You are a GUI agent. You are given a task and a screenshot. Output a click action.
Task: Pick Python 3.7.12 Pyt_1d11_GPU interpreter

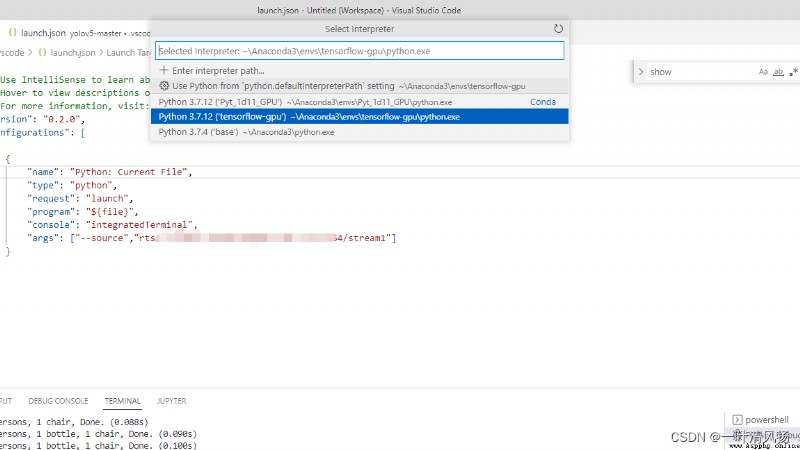pyautogui.click(x=360, y=102)
